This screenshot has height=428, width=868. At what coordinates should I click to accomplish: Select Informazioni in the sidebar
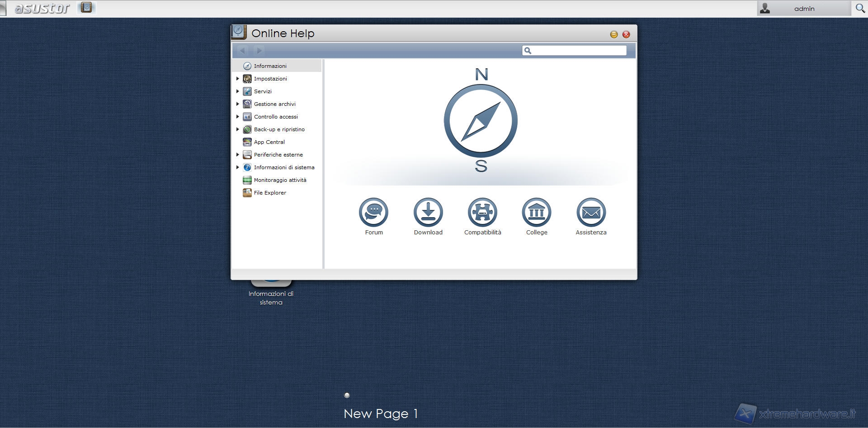[270, 66]
